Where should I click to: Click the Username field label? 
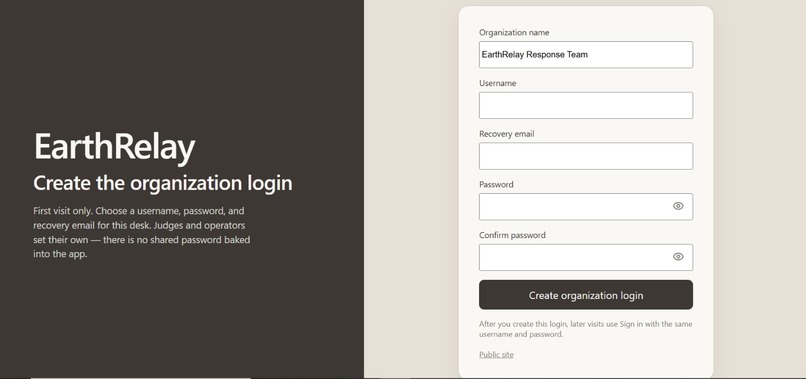pyautogui.click(x=498, y=83)
